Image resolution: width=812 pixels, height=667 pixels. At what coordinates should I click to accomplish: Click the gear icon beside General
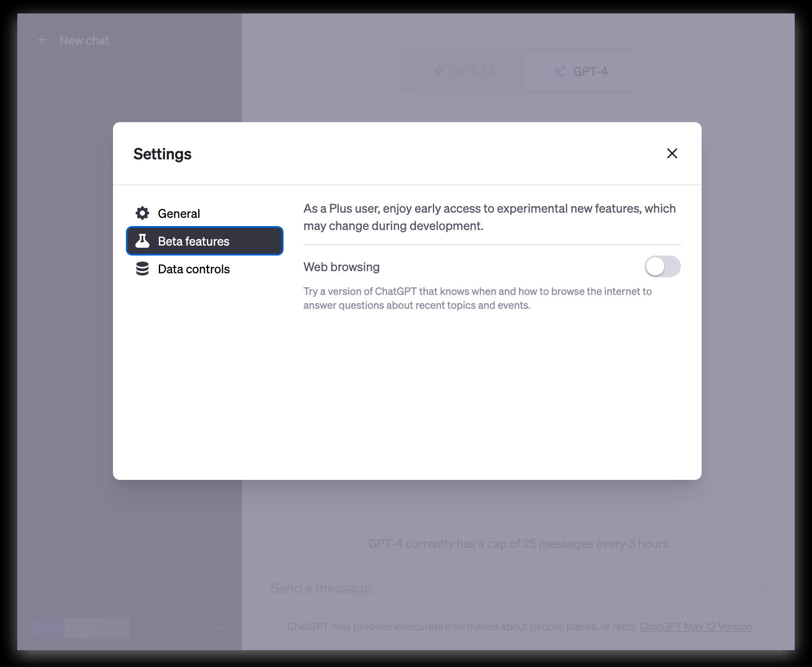click(x=142, y=213)
